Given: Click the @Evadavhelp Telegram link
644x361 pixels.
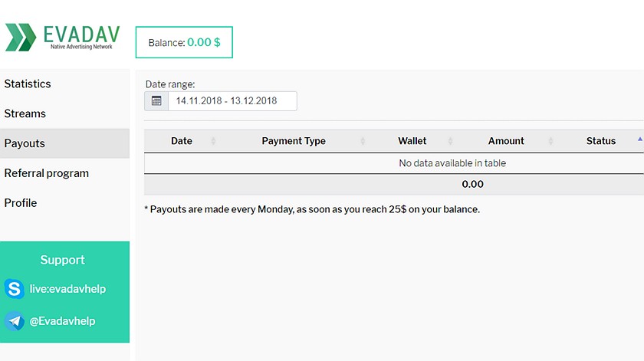Looking at the screenshot, I should coord(62,320).
